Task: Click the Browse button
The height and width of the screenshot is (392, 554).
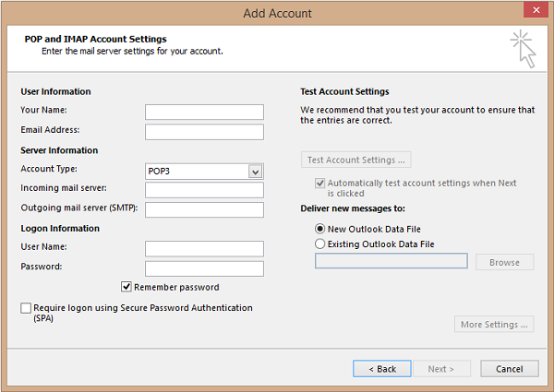Action: (x=504, y=262)
